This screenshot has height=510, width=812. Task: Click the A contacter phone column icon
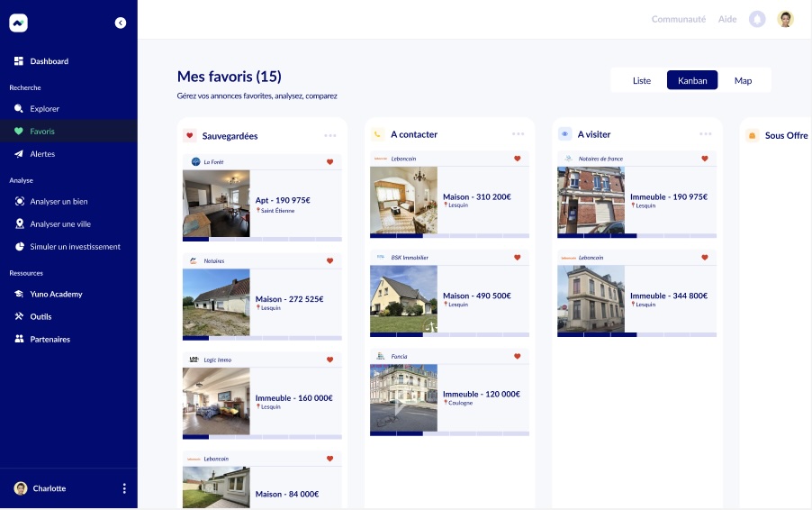point(377,134)
